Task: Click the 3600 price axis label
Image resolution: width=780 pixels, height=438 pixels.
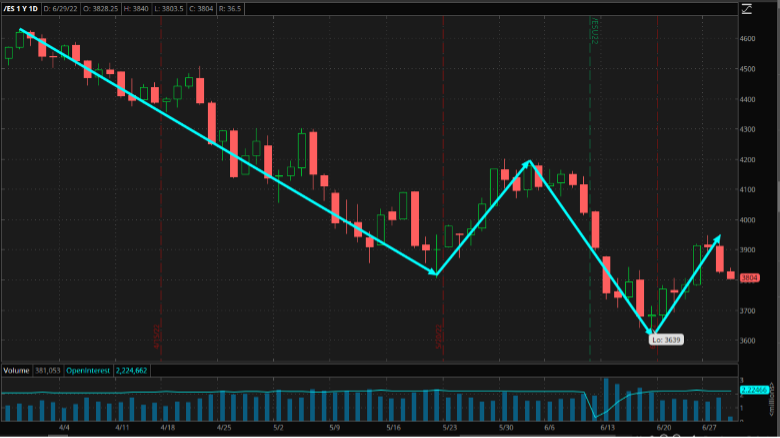Action: pos(748,341)
